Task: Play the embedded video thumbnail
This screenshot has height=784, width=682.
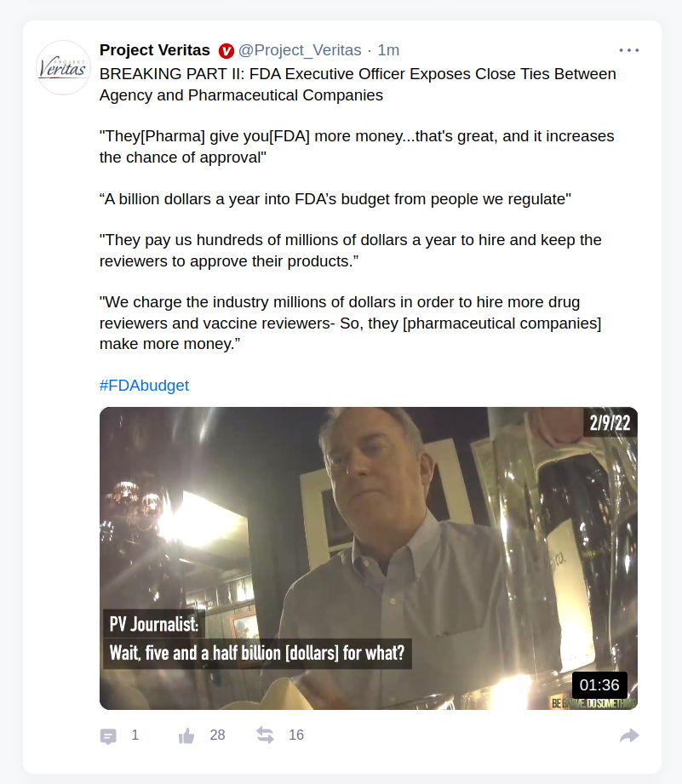Action: 369,558
